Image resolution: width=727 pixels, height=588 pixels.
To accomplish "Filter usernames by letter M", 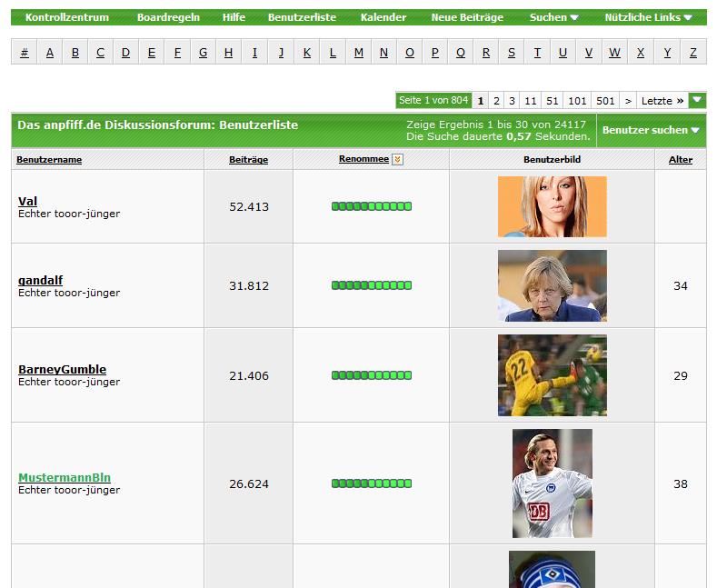I will tap(358, 53).
